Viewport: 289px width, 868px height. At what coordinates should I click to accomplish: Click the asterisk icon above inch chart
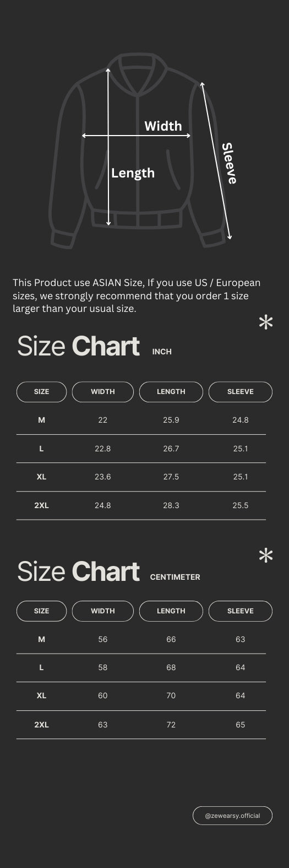[266, 323]
